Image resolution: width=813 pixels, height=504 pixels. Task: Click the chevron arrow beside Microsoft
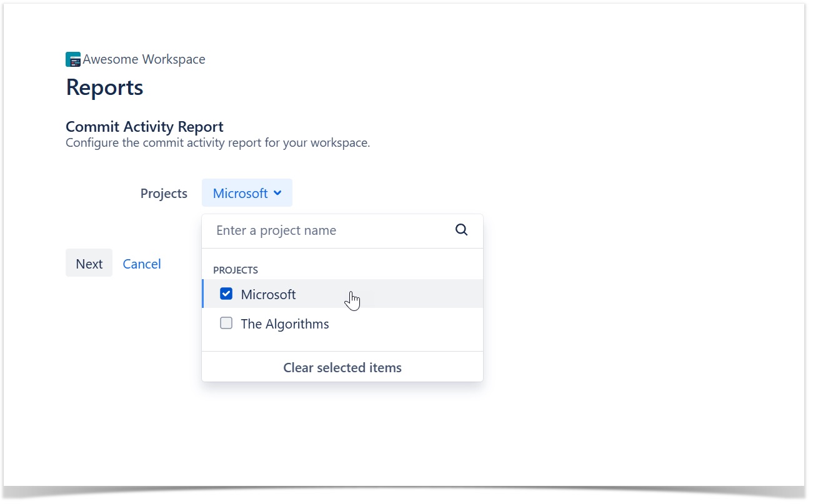click(x=278, y=193)
